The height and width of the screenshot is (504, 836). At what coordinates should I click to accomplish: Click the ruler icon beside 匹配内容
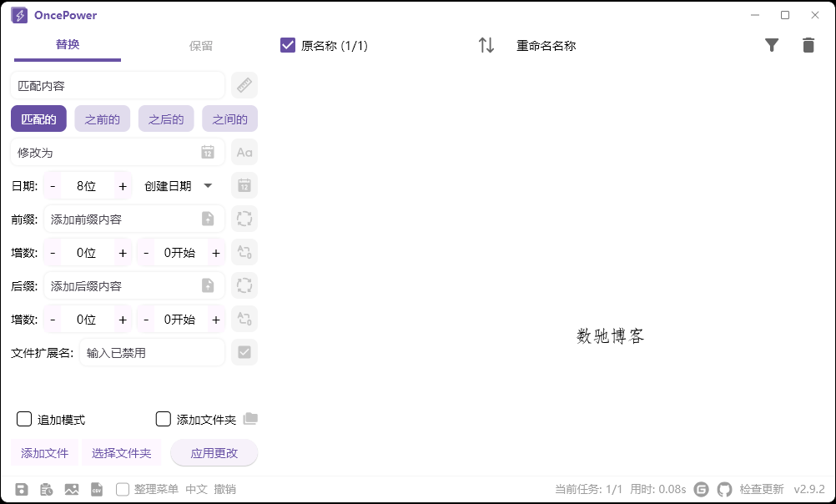(x=244, y=85)
